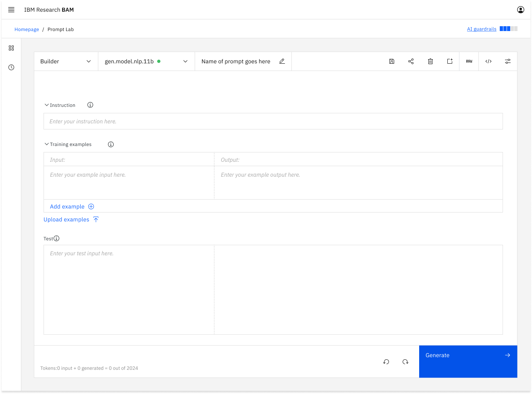Collapse the Training examples section

click(47, 144)
